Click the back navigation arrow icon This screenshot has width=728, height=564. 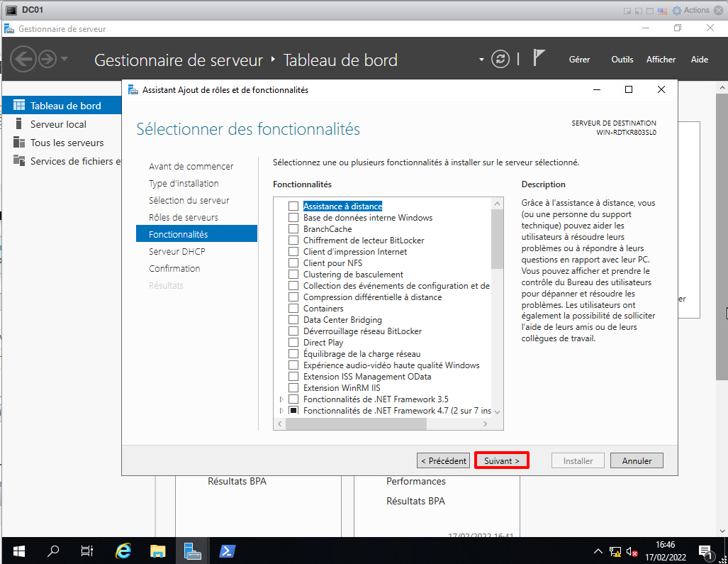click(23, 60)
